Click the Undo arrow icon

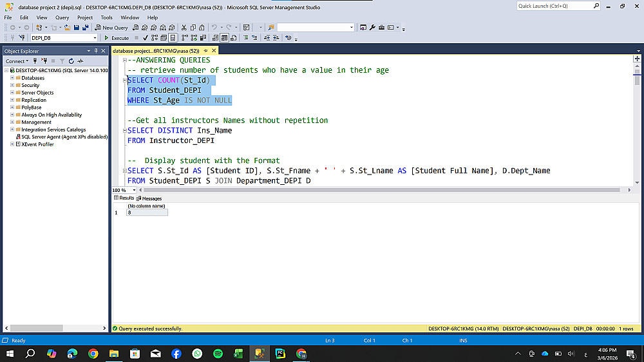pyautogui.click(x=214, y=28)
